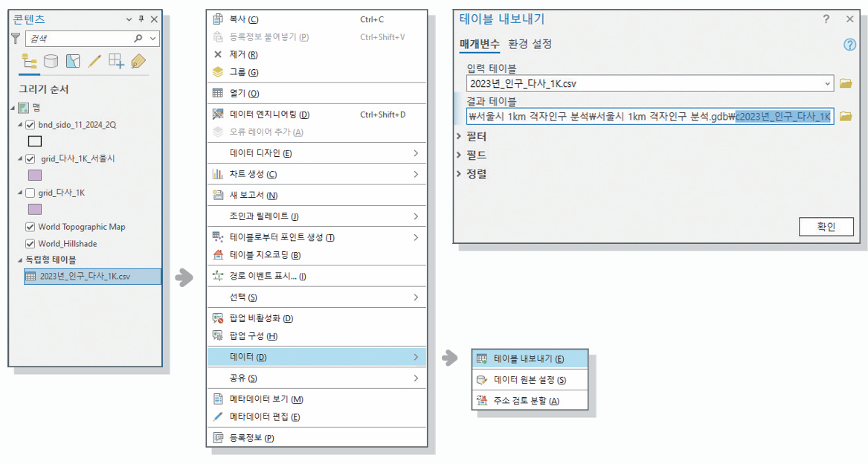Click the 테이블 지오코딩 (B) entry
Viewport: 868px width, 464px height.
[317, 255]
